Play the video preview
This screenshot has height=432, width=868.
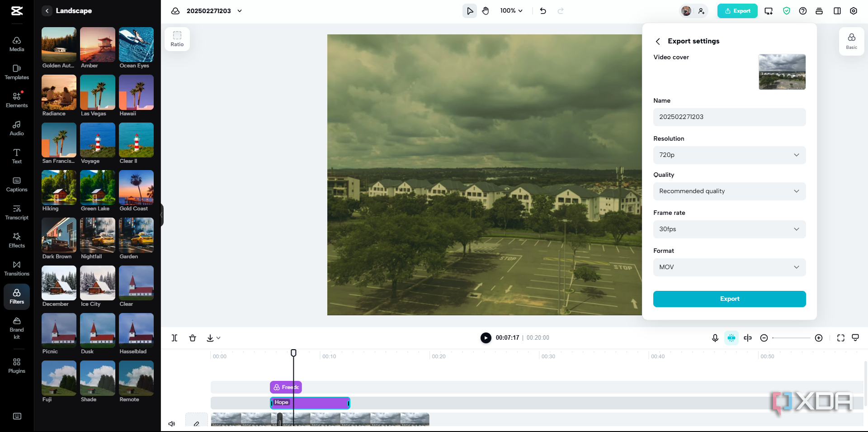point(486,338)
